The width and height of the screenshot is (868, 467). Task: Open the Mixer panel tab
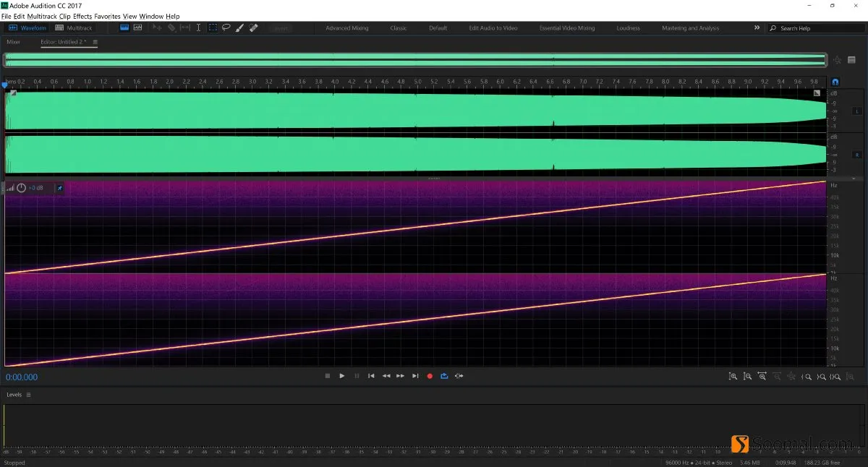13,42
